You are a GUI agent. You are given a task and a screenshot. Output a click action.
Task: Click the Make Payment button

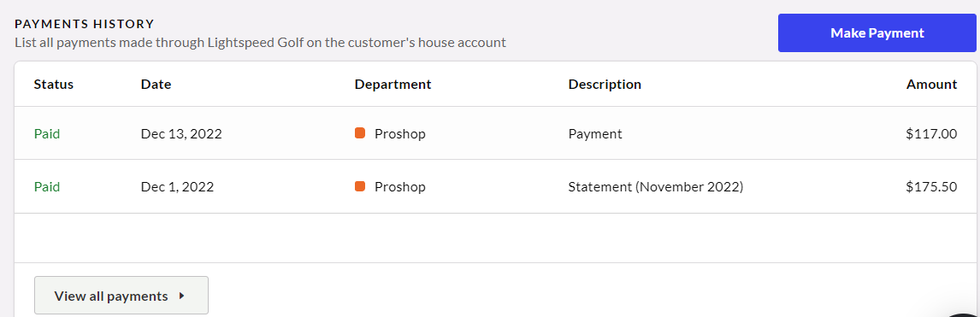[877, 33]
